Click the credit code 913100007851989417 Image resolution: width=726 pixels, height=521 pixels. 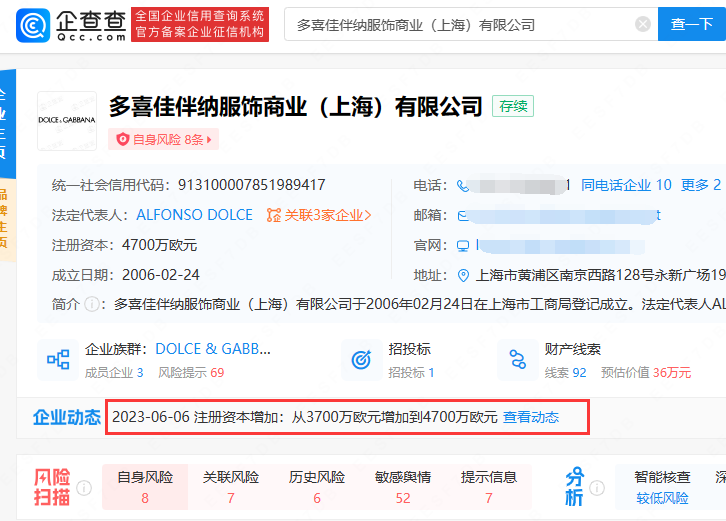(x=251, y=185)
